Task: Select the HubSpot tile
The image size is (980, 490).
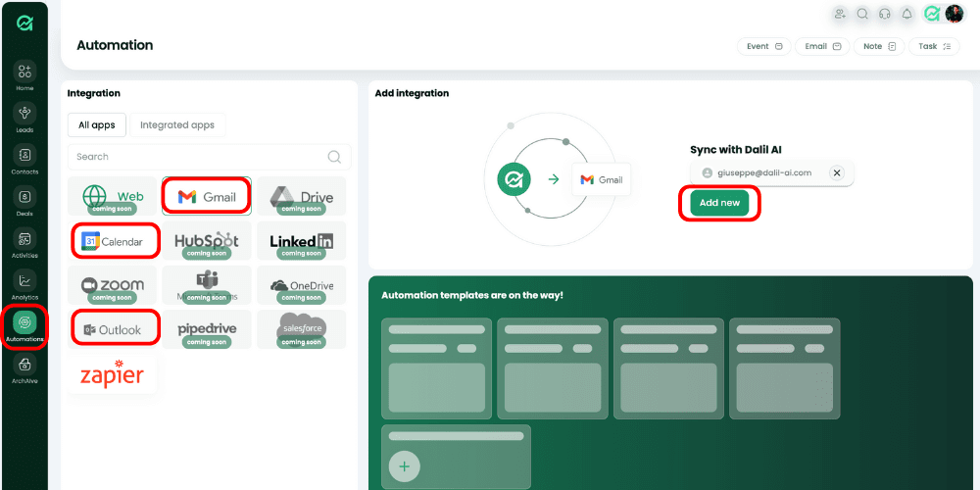Action: (x=207, y=241)
